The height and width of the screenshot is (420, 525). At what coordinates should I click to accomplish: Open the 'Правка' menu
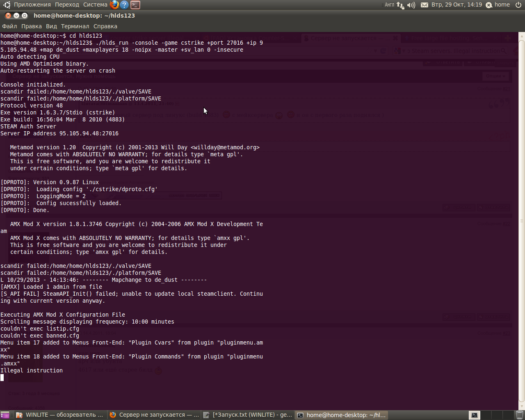(x=31, y=26)
